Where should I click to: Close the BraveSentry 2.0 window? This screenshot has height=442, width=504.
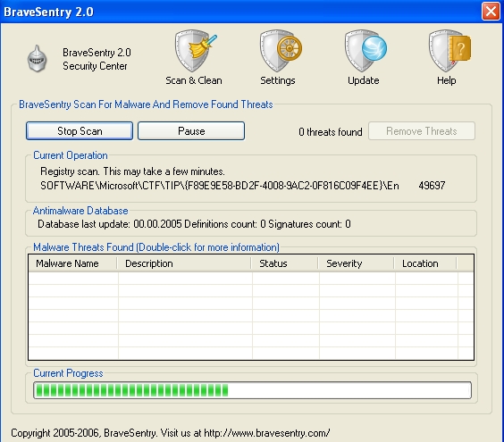point(491,12)
